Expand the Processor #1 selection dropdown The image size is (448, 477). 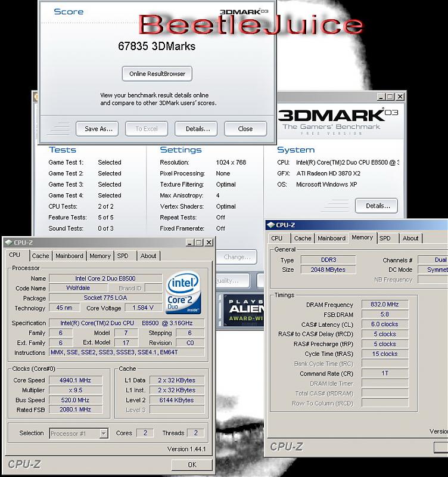[x=104, y=433]
